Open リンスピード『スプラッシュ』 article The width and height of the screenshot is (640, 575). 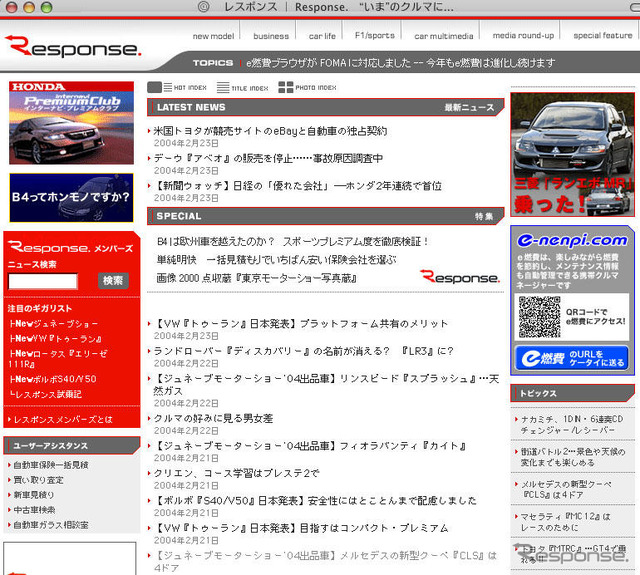(x=326, y=385)
